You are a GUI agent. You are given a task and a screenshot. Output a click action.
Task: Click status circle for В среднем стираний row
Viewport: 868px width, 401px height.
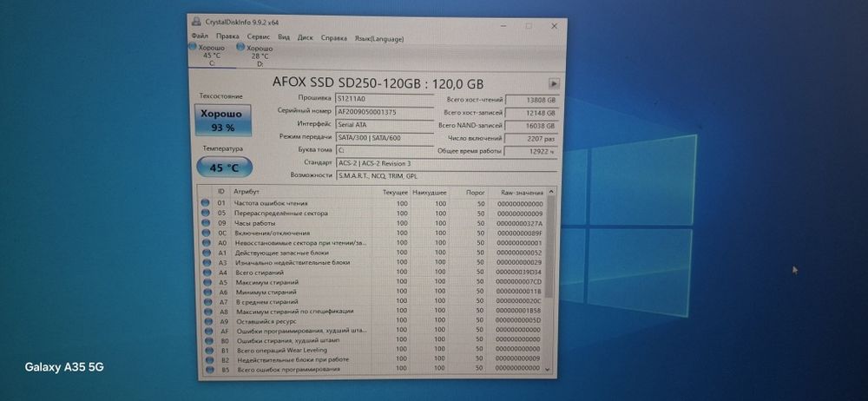pos(207,302)
